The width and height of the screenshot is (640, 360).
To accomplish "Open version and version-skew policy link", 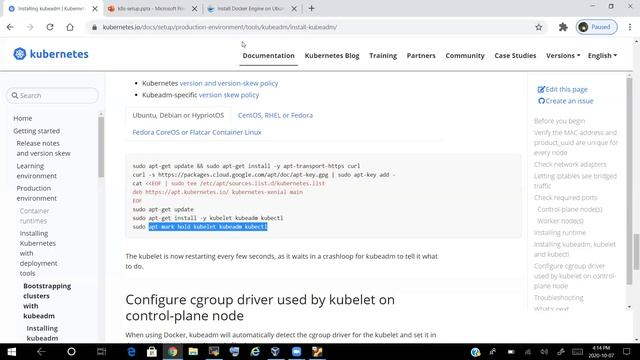I will pos(229,83).
